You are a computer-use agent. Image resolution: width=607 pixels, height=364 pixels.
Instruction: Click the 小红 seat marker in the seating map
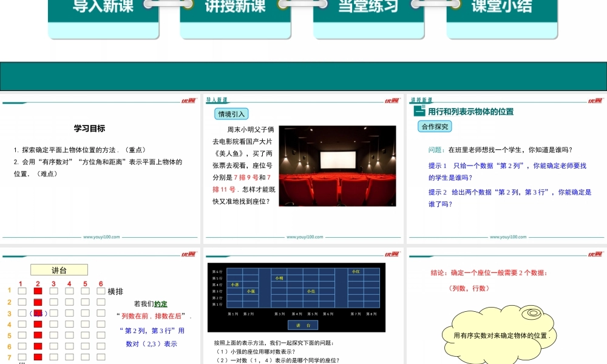[356, 272]
